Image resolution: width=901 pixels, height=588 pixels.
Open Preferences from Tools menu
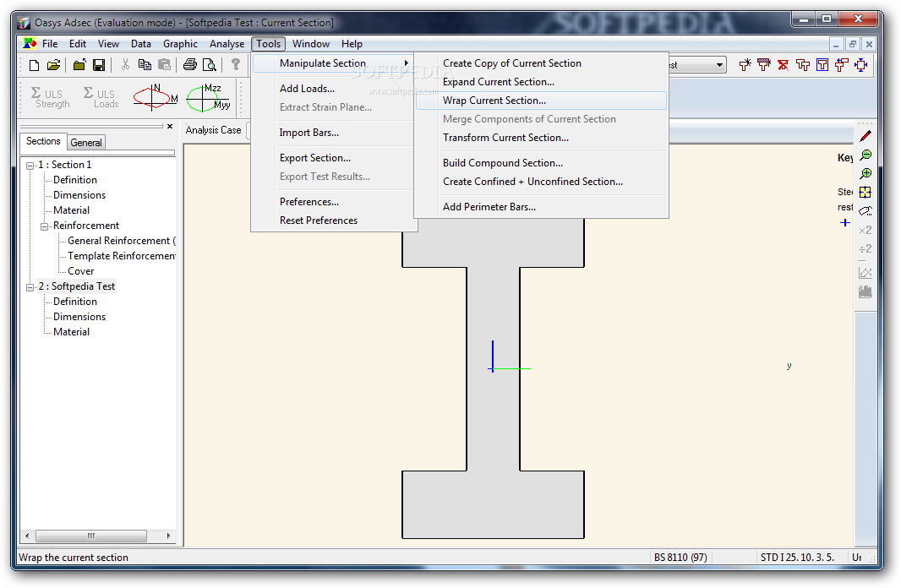[333, 202]
